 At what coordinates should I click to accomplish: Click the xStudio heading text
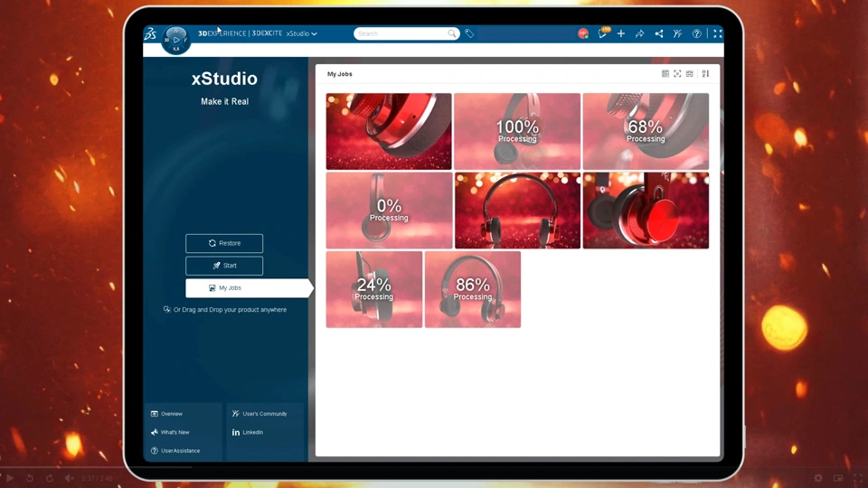tap(224, 79)
